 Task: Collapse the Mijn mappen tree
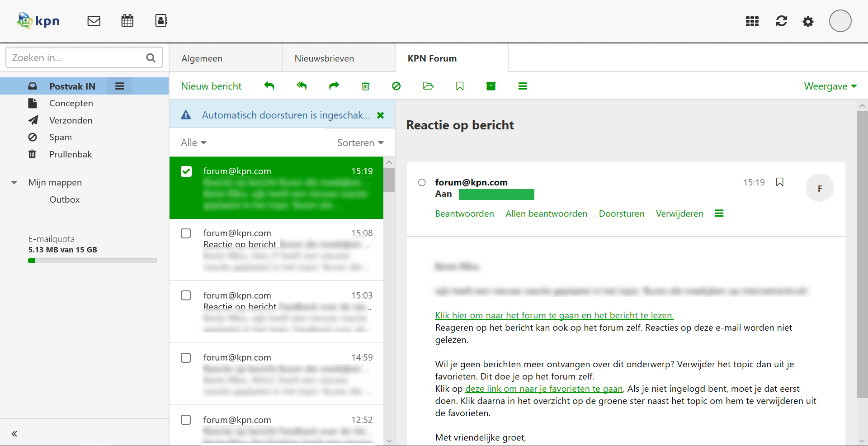tap(14, 183)
